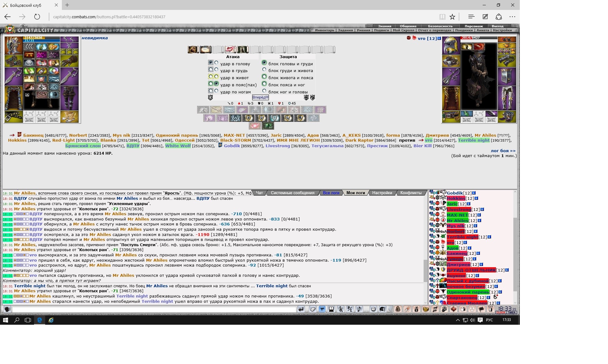The width and height of the screenshot is (608, 364).
Task: Open the smiley emoticons icon
Action: tap(373, 309)
